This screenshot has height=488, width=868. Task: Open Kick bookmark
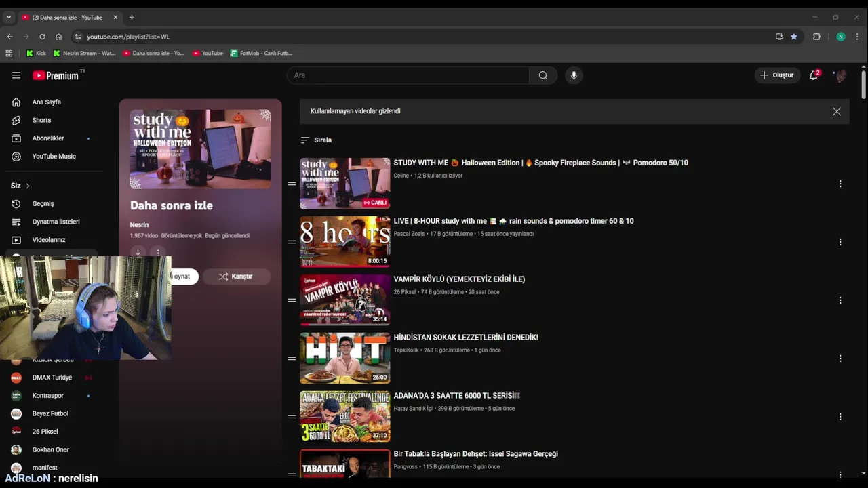tap(36, 53)
